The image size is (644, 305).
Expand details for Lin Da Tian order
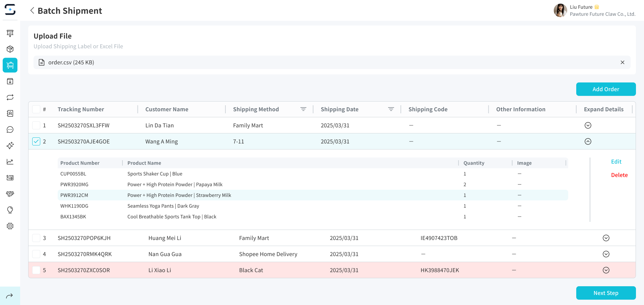(x=588, y=125)
